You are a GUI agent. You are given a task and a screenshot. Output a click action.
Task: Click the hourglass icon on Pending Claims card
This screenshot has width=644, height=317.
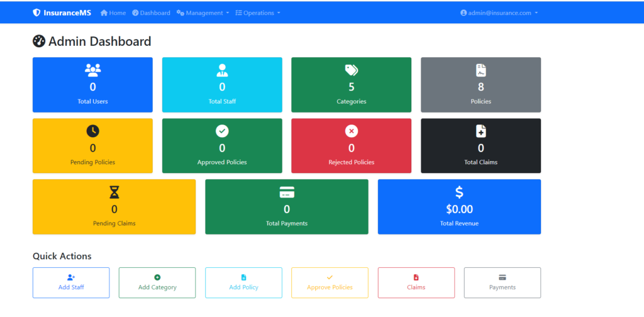pos(114,192)
